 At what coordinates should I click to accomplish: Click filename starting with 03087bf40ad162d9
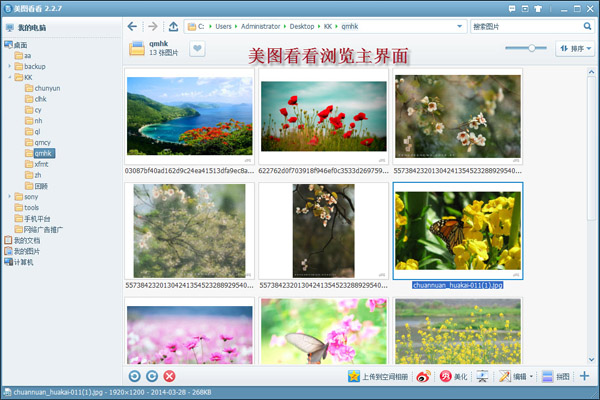click(x=189, y=171)
